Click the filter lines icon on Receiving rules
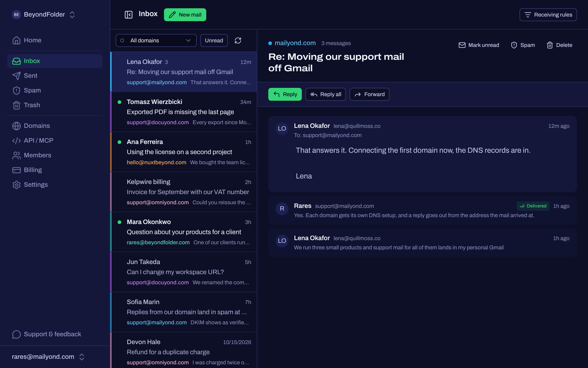588x368 pixels. [x=528, y=14]
